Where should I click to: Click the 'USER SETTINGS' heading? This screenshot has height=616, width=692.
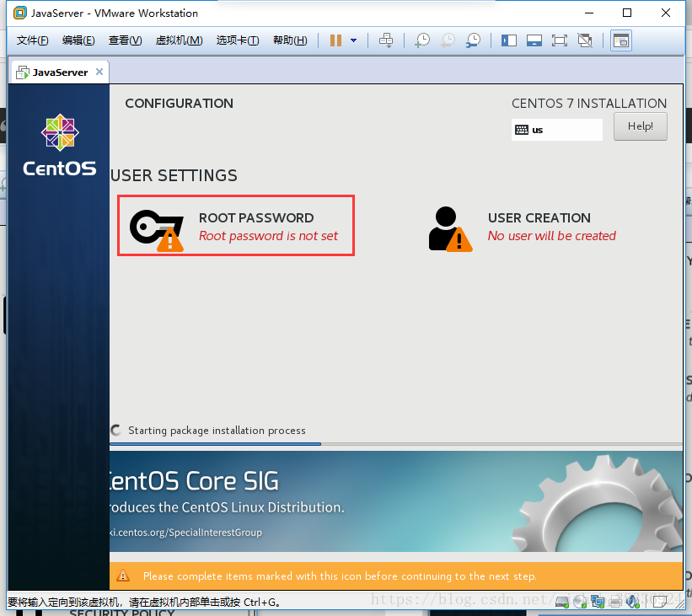click(x=174, y=175)
